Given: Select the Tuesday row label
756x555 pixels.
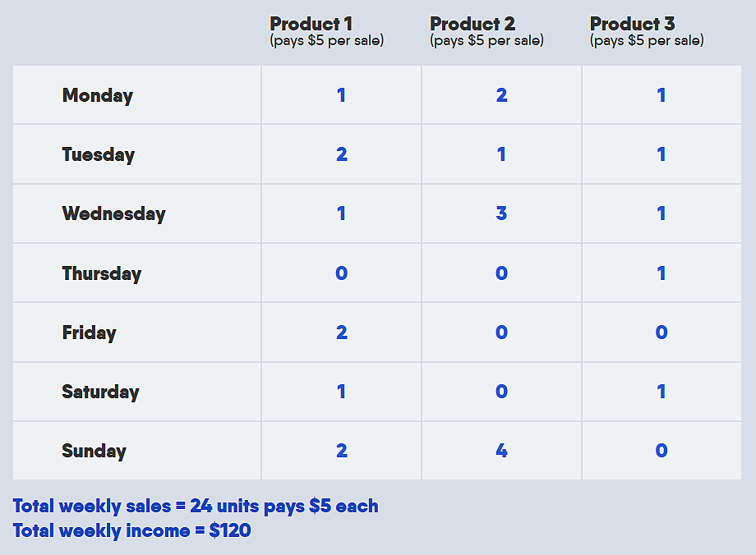Looking at the screenshot, I should pyautogui.click(x=99, y=154).
